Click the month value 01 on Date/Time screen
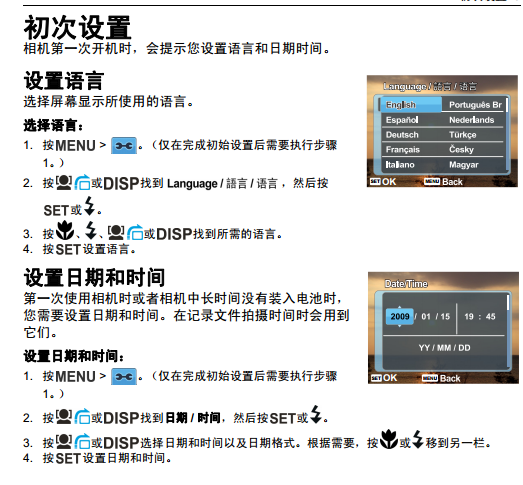 (426, 316)
